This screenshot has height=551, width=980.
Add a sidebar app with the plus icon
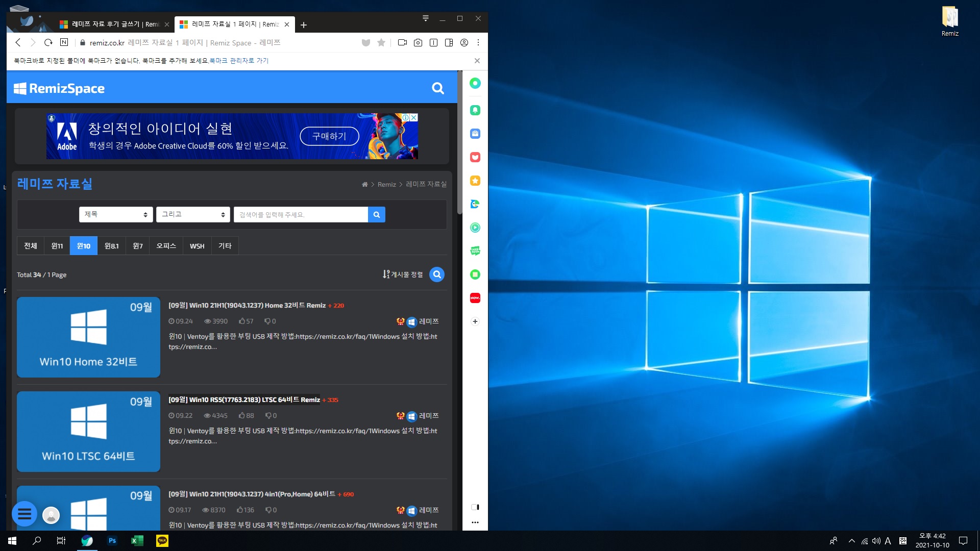coord(475,321)
